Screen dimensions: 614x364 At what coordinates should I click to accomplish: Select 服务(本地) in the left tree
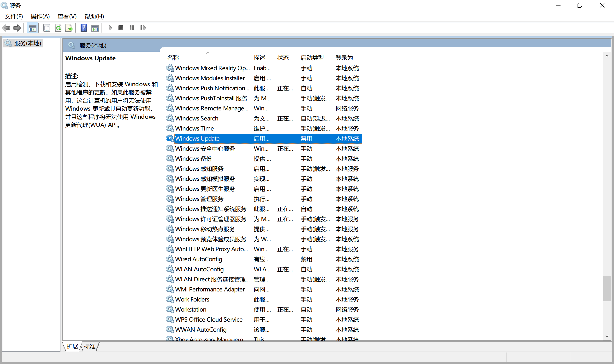click(27, 43)
